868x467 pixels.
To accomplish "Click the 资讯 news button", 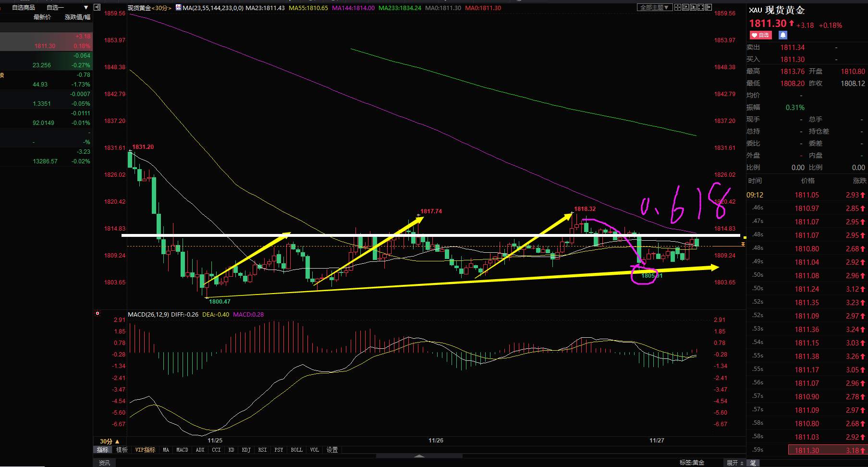I will coord(104,463).
